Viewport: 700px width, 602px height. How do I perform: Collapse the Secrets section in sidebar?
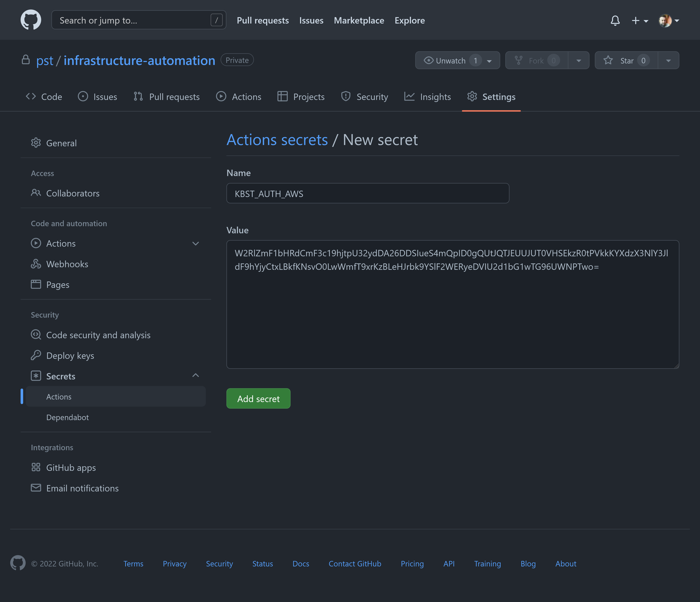pyautogui.click(x=196, y=375)
